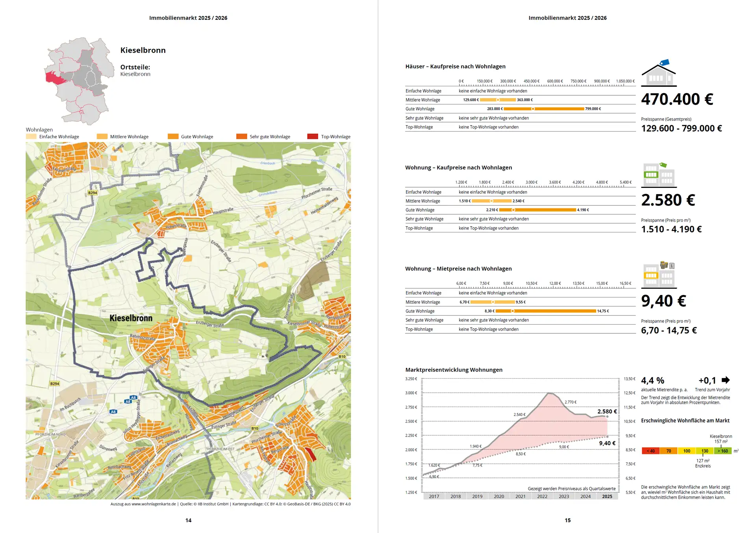Click the red '< 40' affordability segment
The height and width of the screenshot is (533, 756).
pos(650,451)
